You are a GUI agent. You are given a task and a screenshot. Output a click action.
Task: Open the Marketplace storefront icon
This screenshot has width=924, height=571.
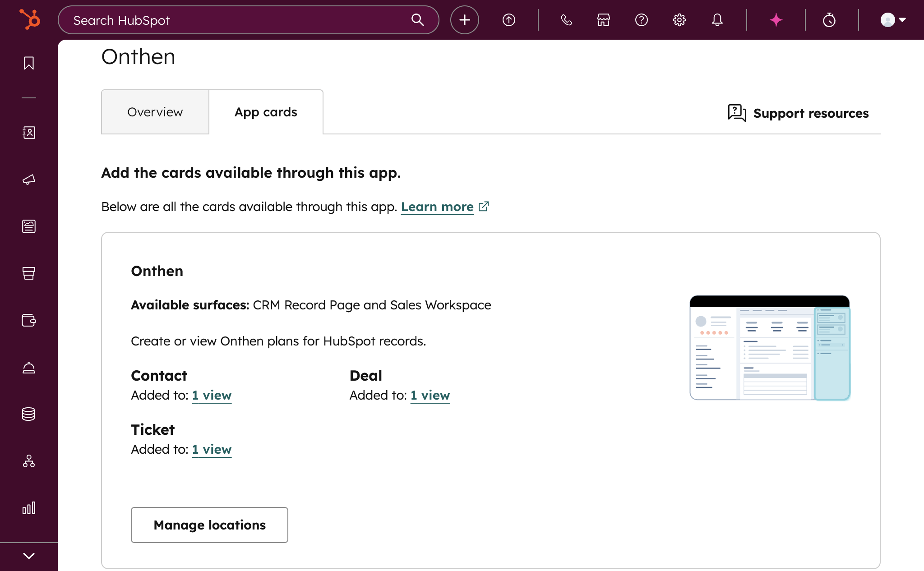tap(604, 20)
